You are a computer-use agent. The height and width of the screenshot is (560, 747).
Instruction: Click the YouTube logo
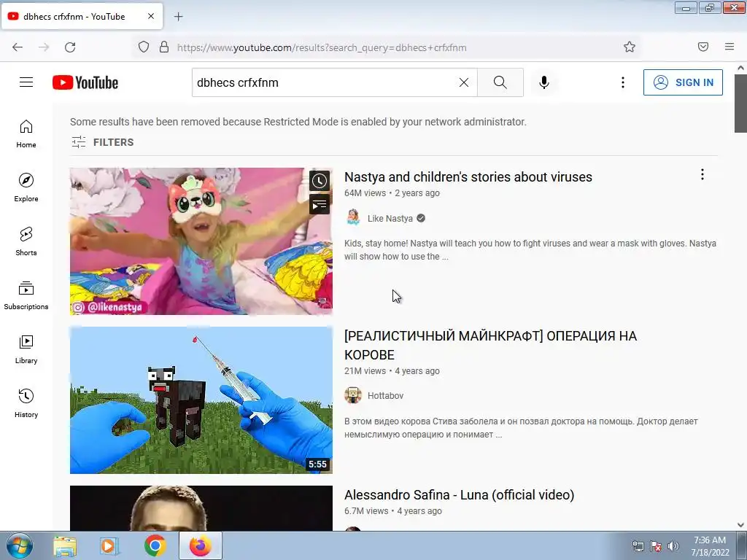[85, 82]
